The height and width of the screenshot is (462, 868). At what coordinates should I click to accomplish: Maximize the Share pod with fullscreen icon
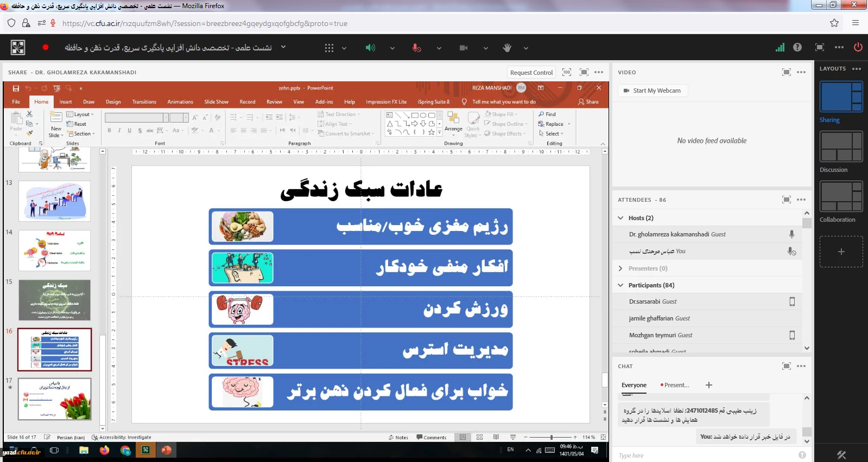point(584,72)
